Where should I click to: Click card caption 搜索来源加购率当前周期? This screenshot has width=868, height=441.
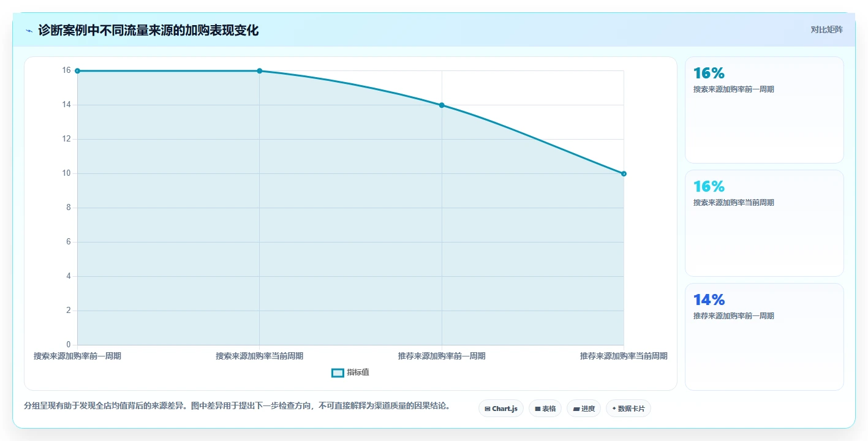point(733,203)
